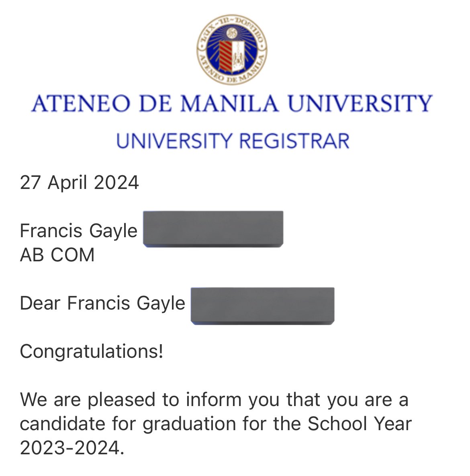The width and height of the screenshot is (470, 476).
Task: Click the word inform in the paragraph
Action: pos(214,399)
